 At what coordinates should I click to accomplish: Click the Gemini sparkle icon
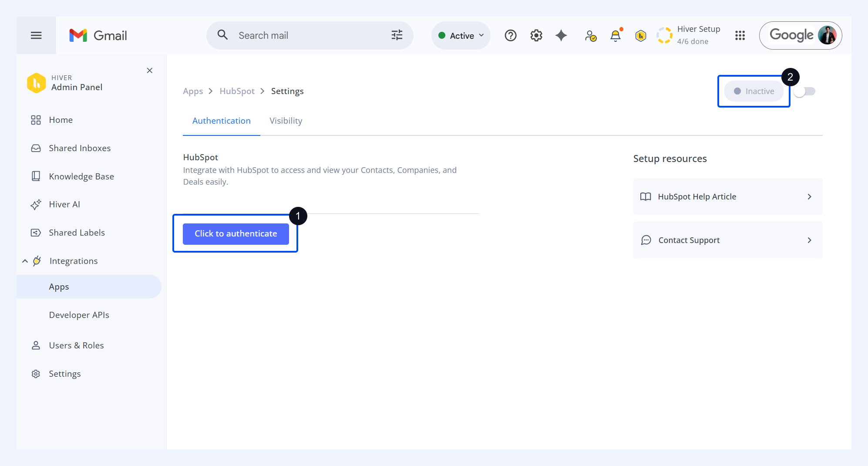coord(562,35)
